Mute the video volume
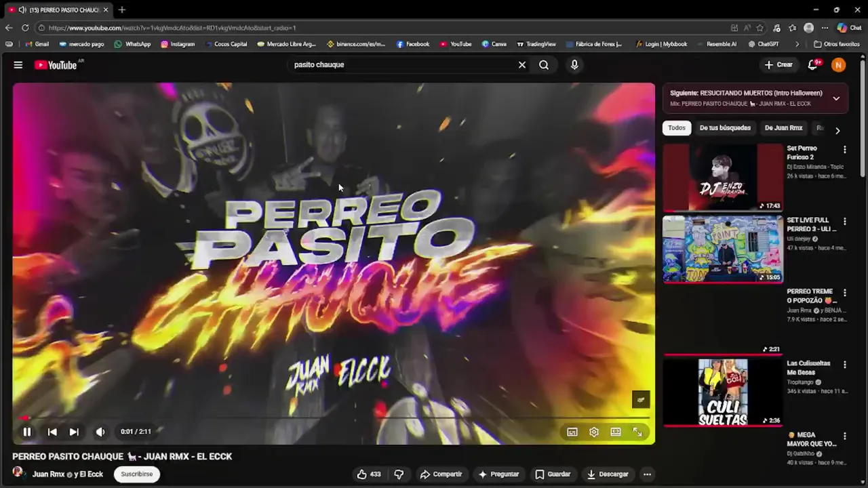 pyautogui.click(x=100, y=432)
